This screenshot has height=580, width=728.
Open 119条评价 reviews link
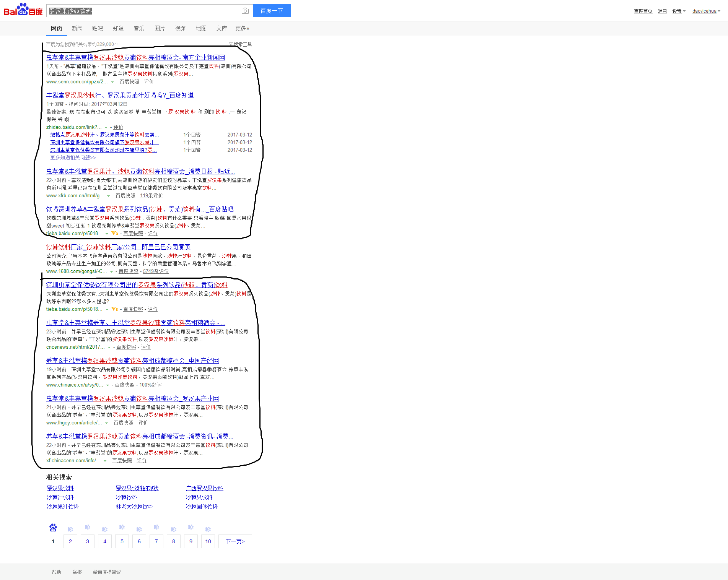[151, 196]
